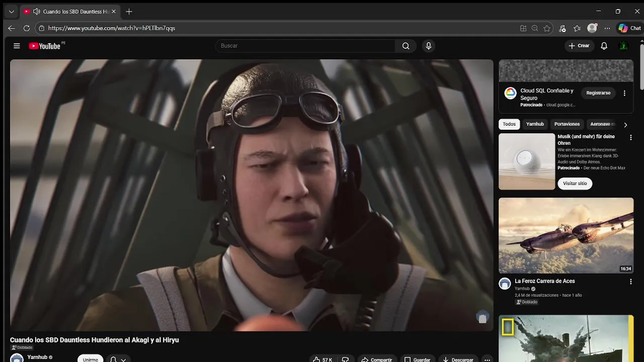Open the YouTube account avatar menu
The width and height of the screenshot is (644, 362).
[x=623, y=46]
